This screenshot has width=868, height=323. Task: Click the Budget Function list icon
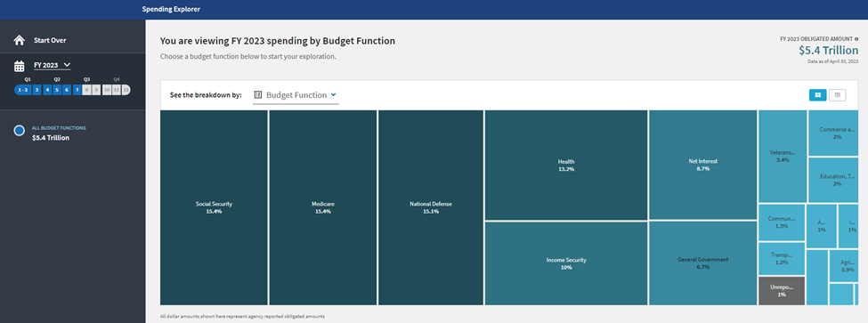pyautogui.click(x=258, y=94)
